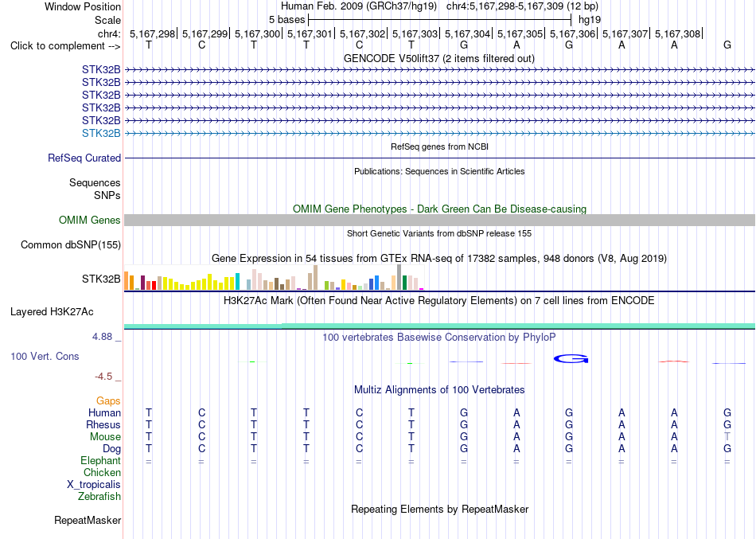Click 'Short Genetic Variants from dbSNP release 155'

click(439, 233)
